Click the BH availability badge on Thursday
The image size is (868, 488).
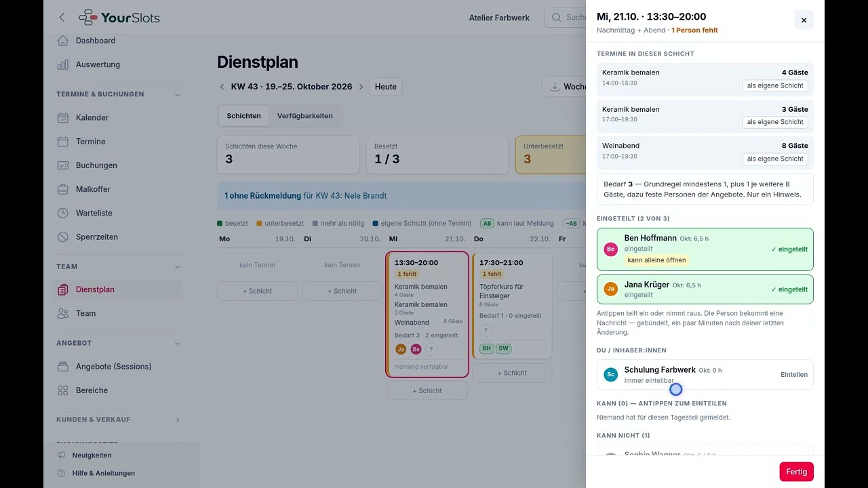coord(487,348)
